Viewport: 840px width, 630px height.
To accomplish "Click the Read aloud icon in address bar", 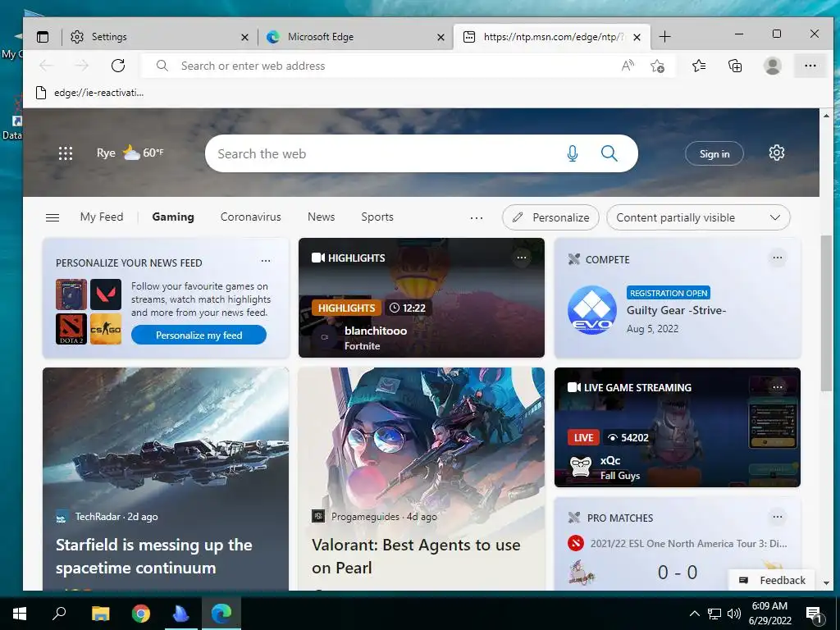I will point(628,66).
